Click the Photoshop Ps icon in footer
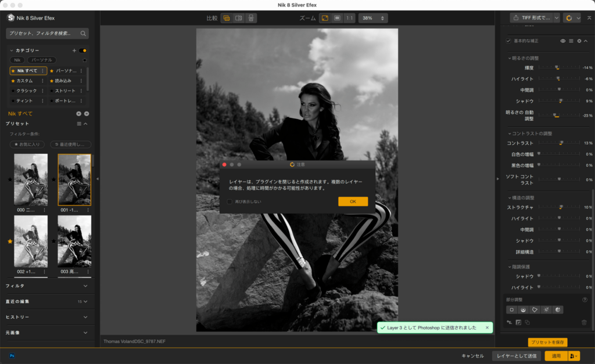595x364 pixels. [12, 356]
